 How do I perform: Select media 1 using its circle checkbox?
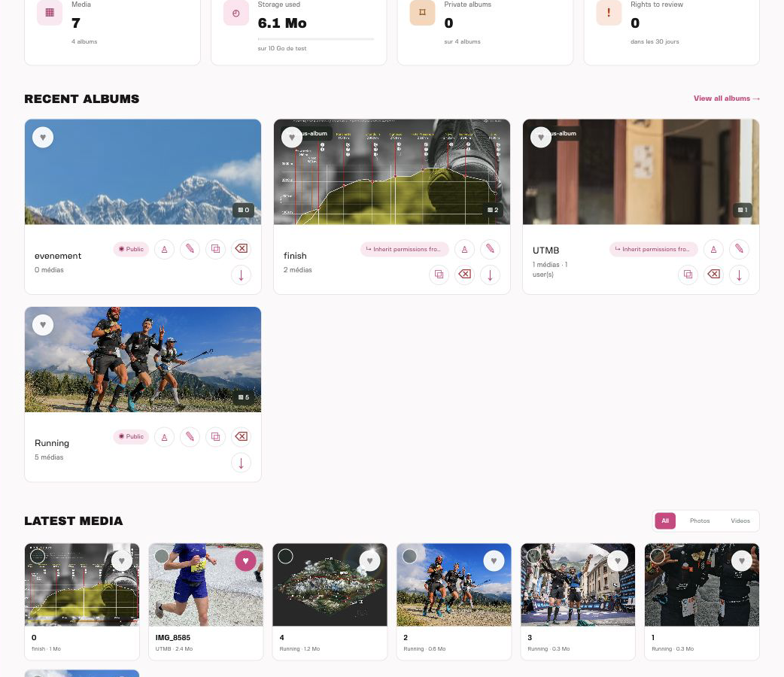coord(658,556)
